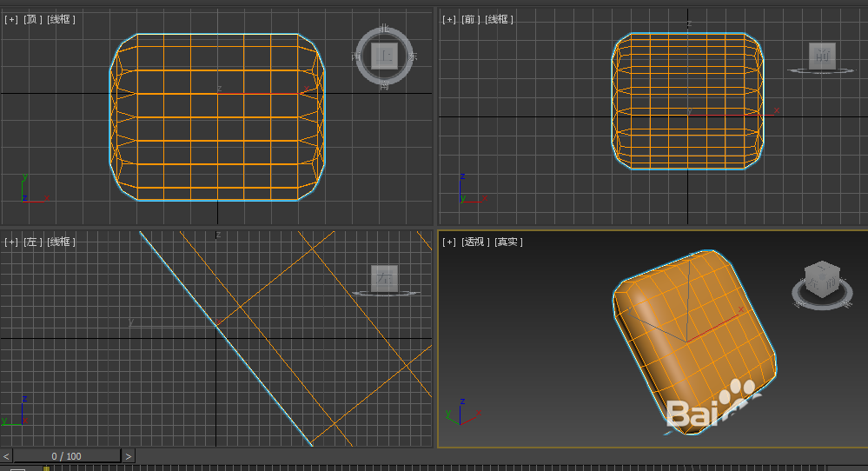
Task: Select the orange chamfer box in Perspective view
Action: tap(695, 342)
